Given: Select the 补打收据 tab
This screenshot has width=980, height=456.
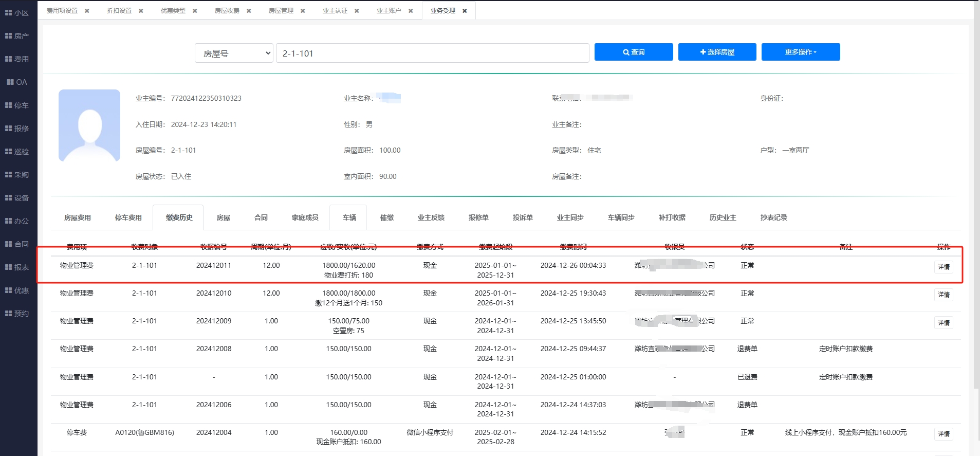Looking at the screenshot, I should click(x=672, y=217).
